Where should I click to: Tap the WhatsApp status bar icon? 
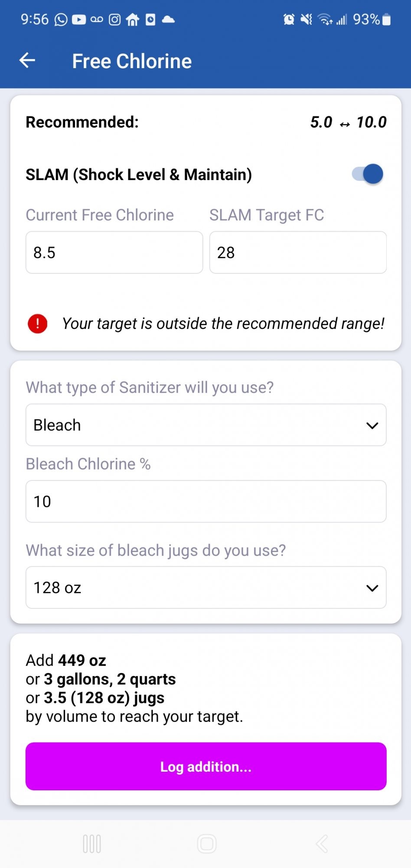pos(61,20)
